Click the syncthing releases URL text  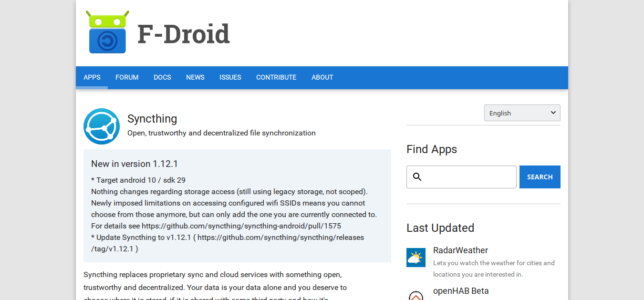[228, 243]
